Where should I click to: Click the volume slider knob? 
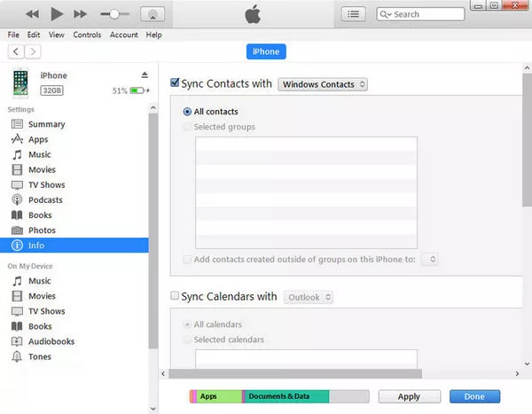point(114,14)
